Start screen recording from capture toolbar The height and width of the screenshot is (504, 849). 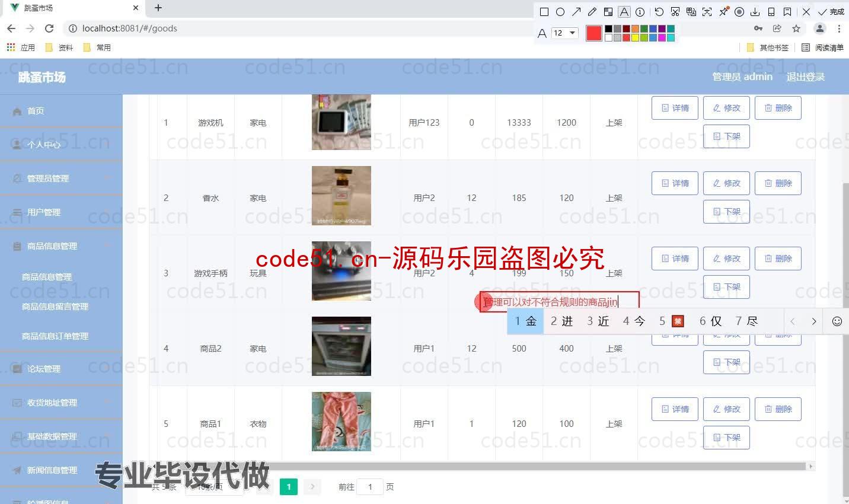(739, 11)
